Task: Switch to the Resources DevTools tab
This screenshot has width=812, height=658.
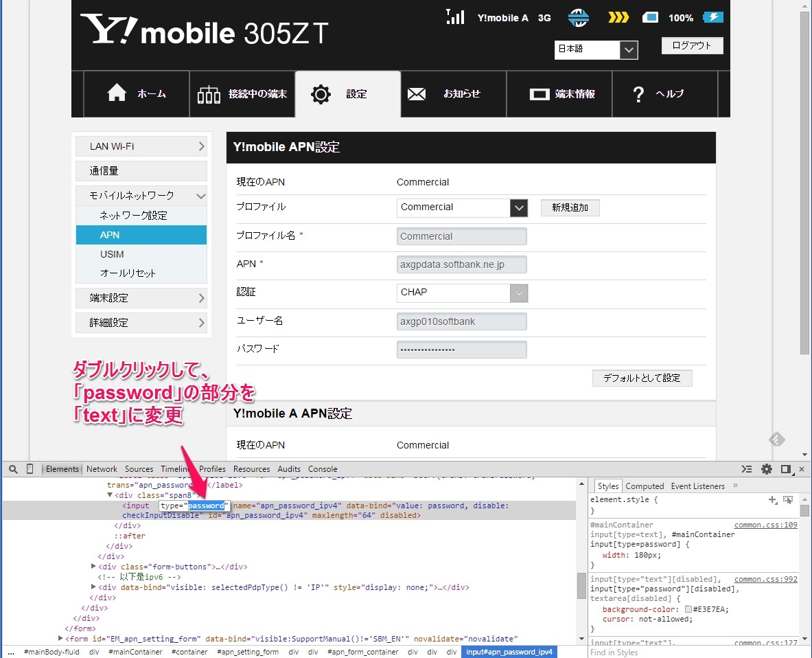Action: coord(252,469)
